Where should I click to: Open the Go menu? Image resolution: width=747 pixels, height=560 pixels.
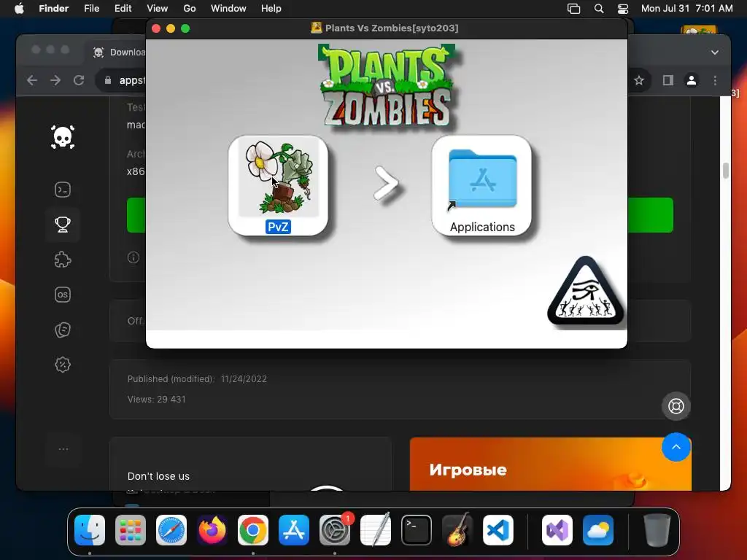point(190,9)
